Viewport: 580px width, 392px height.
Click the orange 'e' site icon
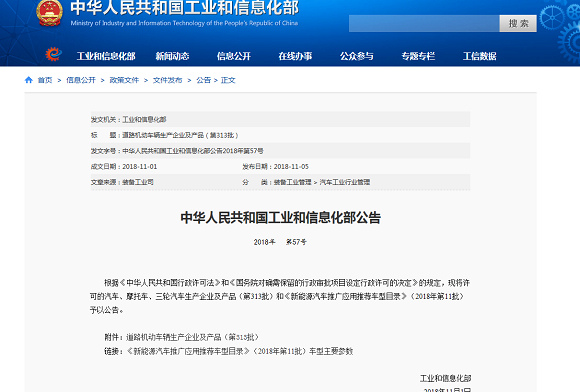click(x=53, y=55)
